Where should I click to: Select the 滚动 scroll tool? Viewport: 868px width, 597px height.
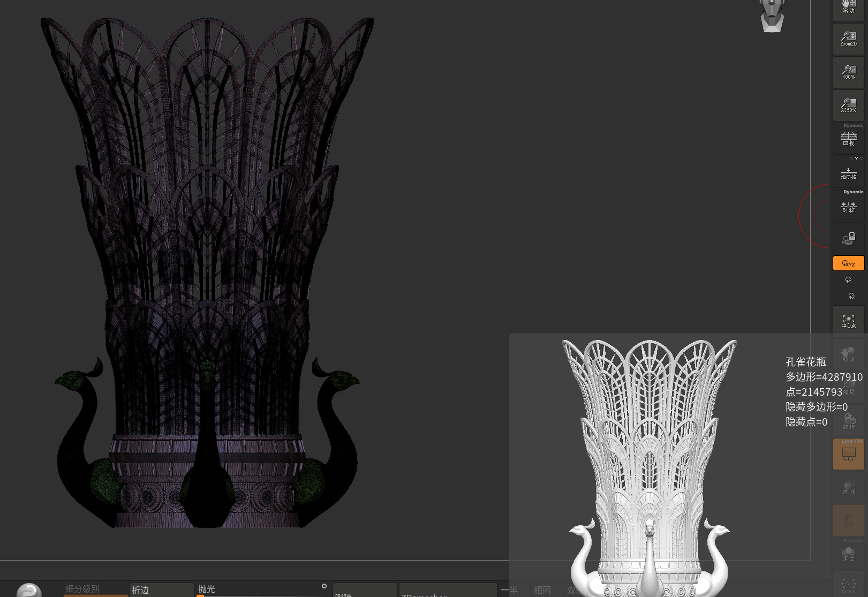[849, 10]
